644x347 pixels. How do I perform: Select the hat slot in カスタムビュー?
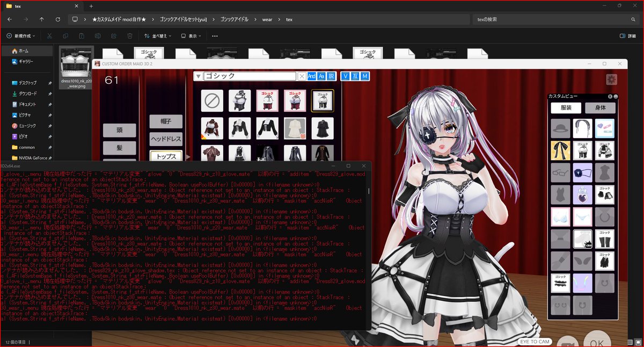tap(560, 128)
